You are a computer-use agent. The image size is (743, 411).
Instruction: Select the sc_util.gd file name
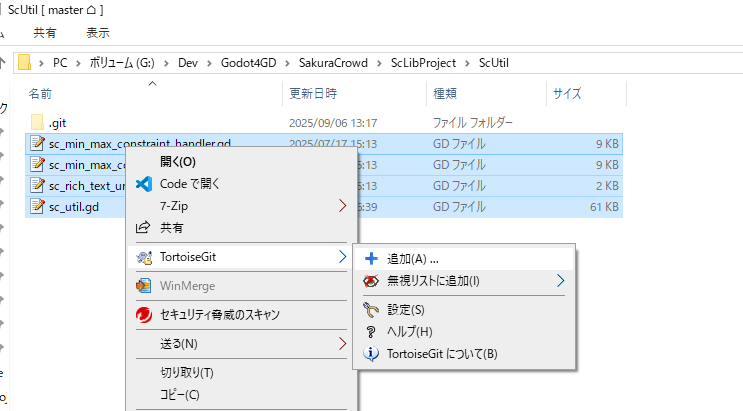[x=74, y=207]
